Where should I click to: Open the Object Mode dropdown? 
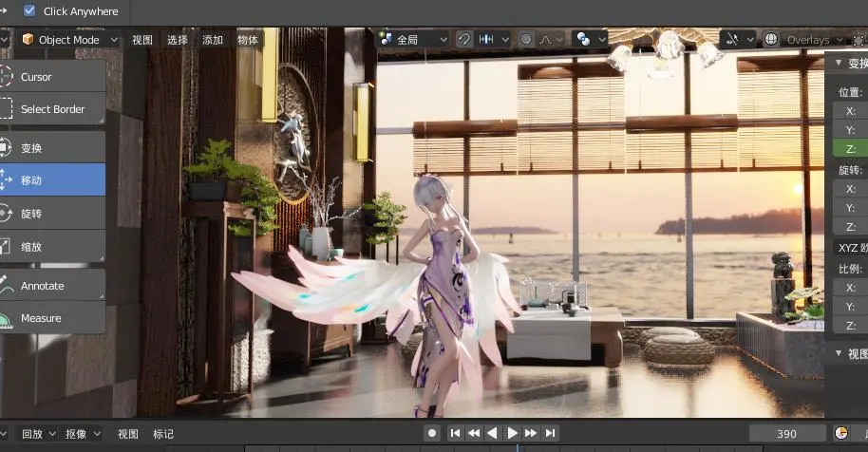pos(69,39)
